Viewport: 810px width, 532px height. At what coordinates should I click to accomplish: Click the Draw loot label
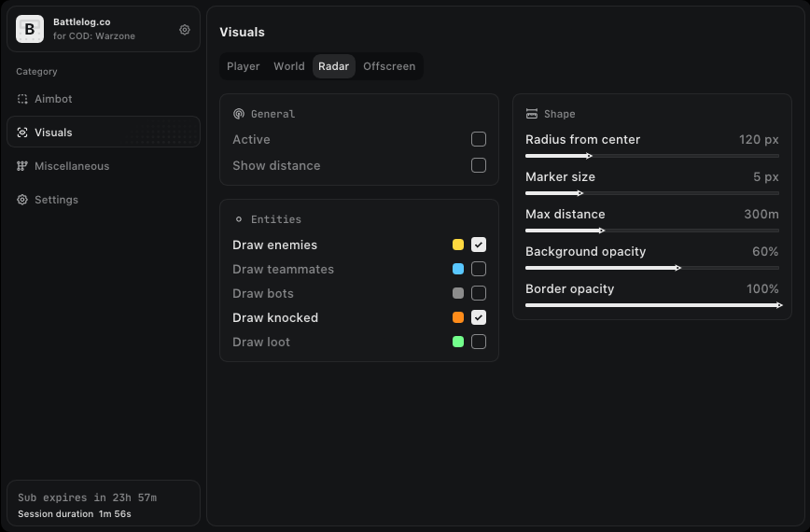click(261, 342)
